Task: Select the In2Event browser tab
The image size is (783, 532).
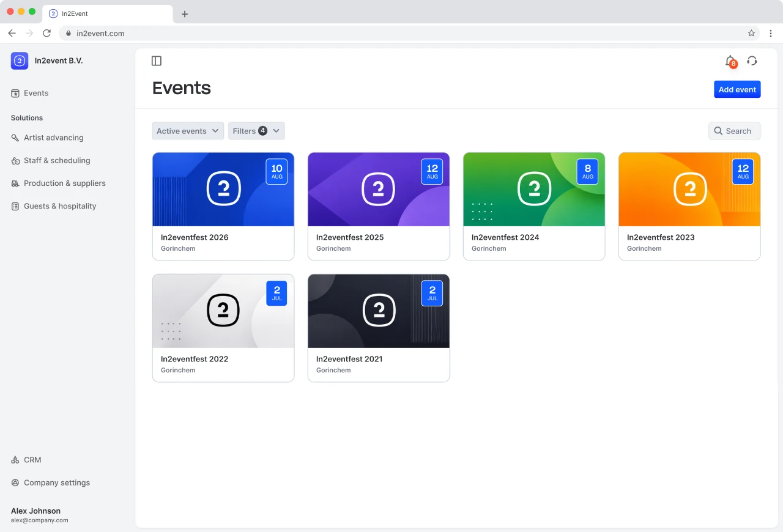Action: coord(107,14)
